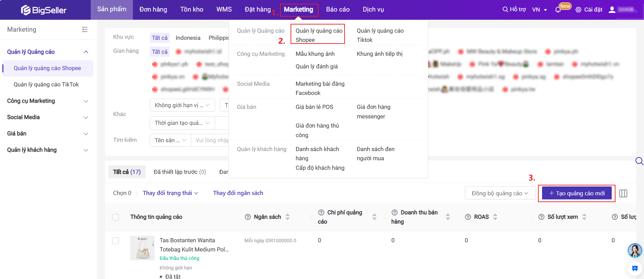Choose Quản lý đánh giá menu entry
The width and height of the screenshot is (644, 279).
(317, 66)
